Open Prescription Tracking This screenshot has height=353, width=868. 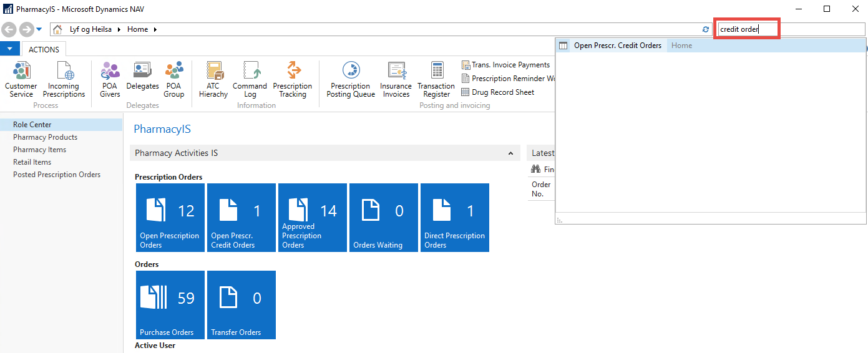[292, 79]
